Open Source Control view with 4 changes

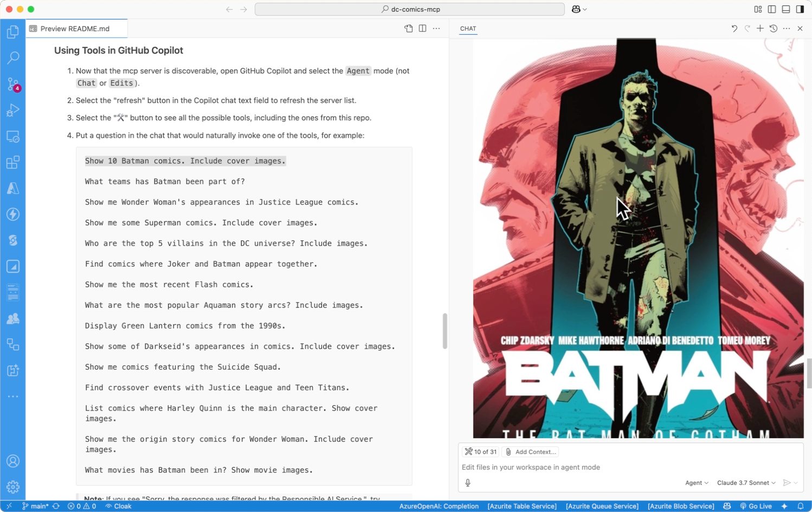point(13,84)
